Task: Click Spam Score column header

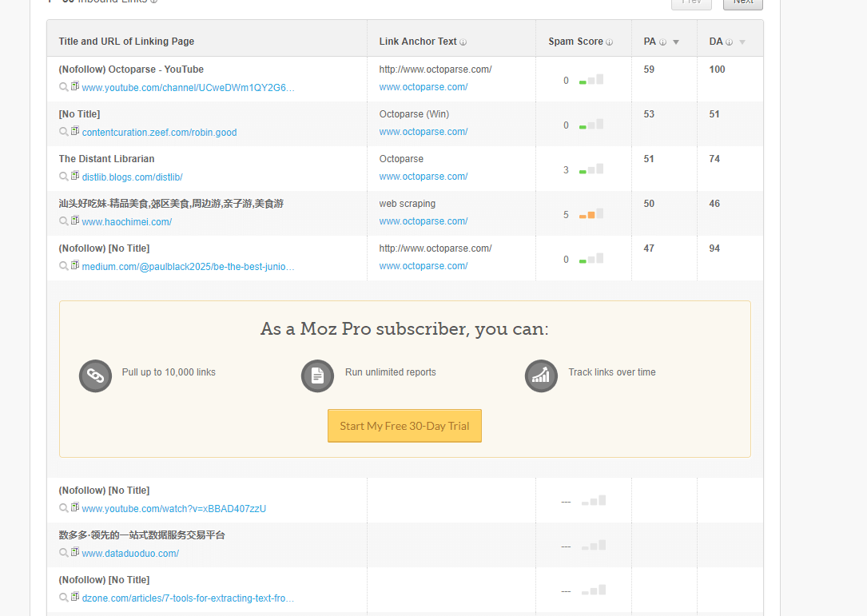Action: (x=575, y=42)
